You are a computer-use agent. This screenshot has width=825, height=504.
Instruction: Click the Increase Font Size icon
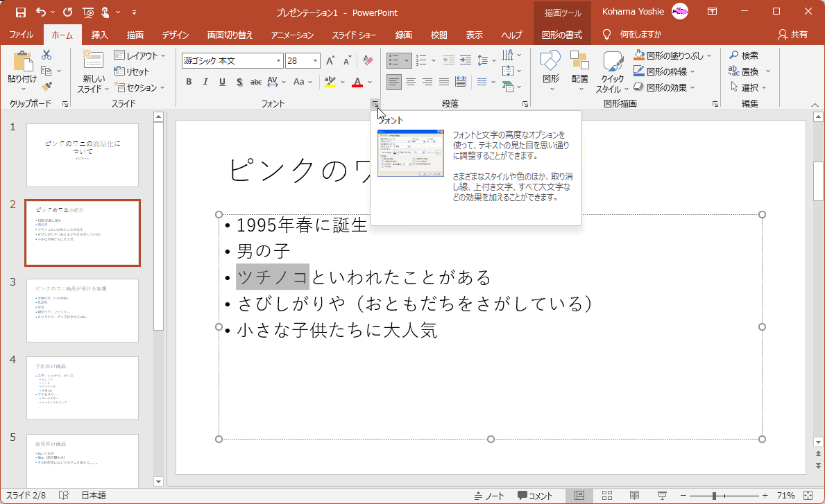331,61
